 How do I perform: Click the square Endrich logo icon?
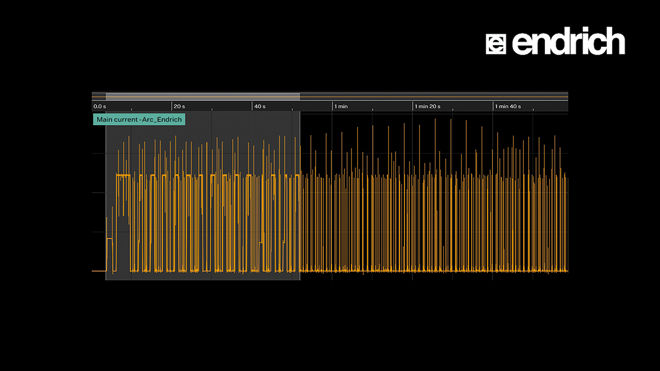pos(495,44)
